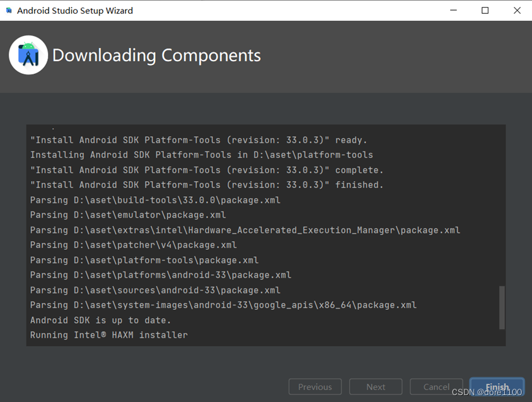
Task: Click the 'Downloading Components' heading
Action: pos(156,56)
